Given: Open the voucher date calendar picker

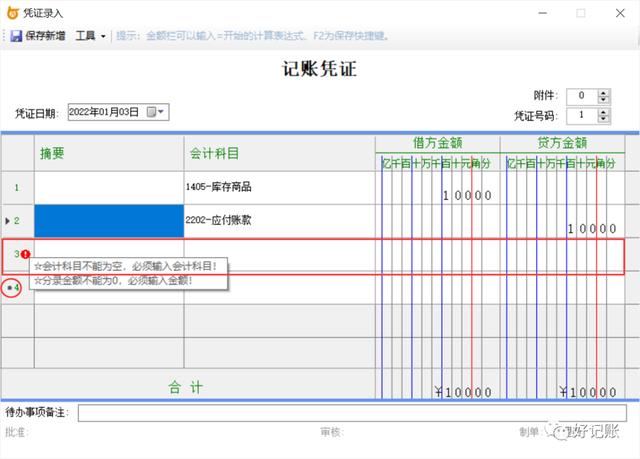Looking at the screenshot, I should click(x=155, y=112).
